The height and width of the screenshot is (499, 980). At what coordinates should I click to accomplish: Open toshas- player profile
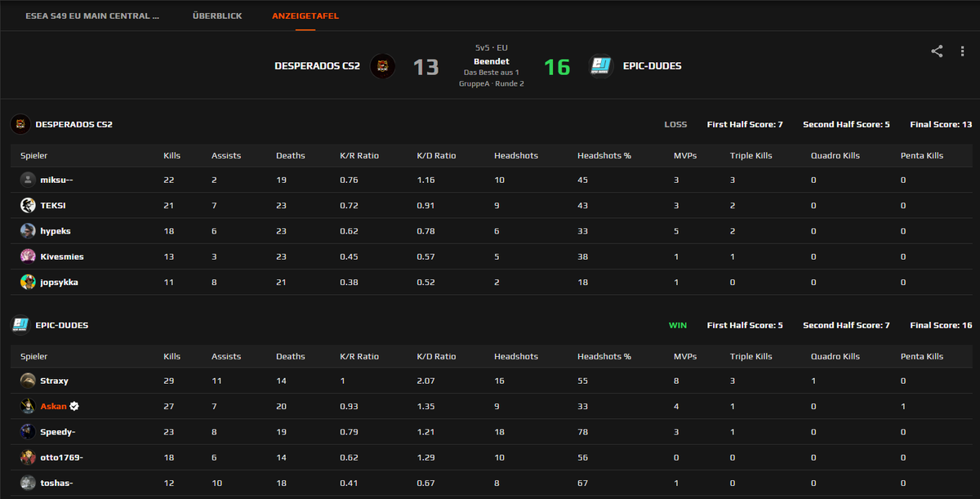pos(56,483)
